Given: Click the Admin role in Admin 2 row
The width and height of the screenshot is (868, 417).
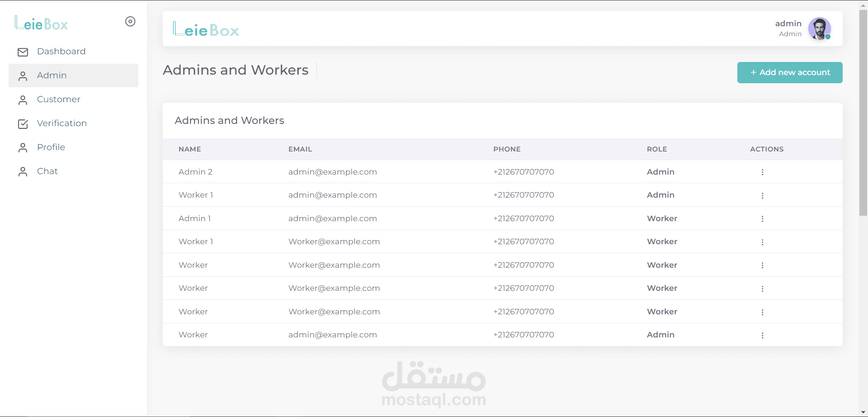Looking at the screenshot, I should (x=660, y=172).
